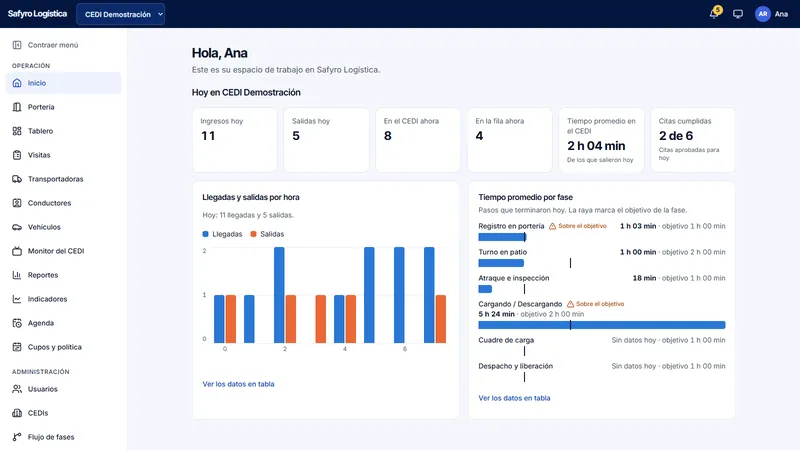Open Tablero from the sidebar
This screenshot has width=800, height=450.
pos(63,131)
